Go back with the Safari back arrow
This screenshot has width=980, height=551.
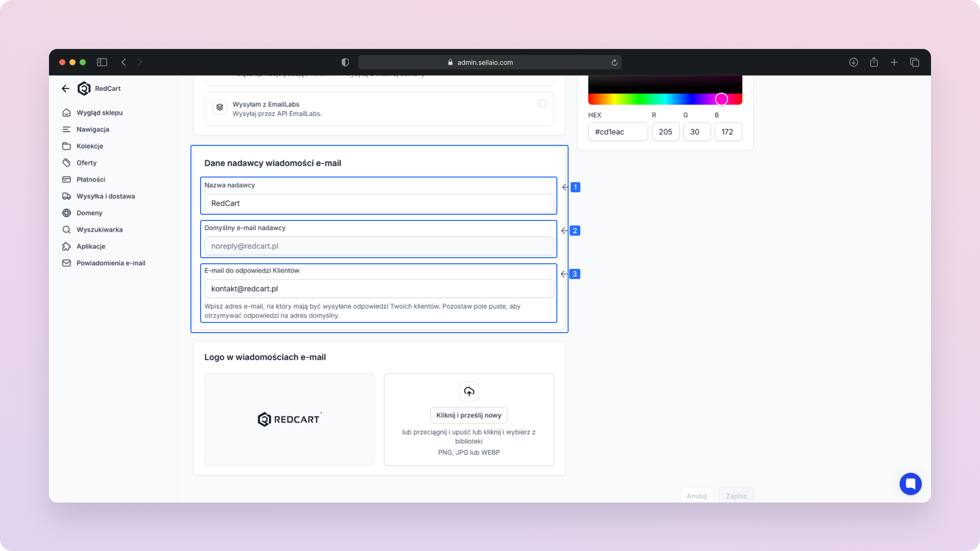click(124, 62)
